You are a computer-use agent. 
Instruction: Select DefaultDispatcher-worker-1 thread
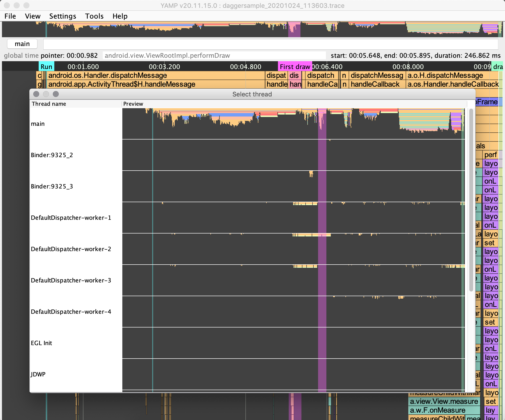click(71, 218)
